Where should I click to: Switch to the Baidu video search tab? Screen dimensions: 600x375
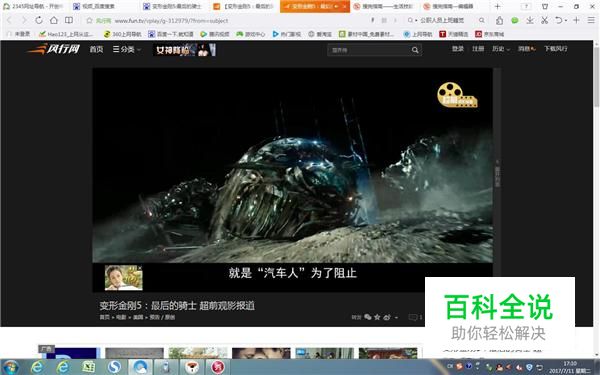tap(103, 7)
